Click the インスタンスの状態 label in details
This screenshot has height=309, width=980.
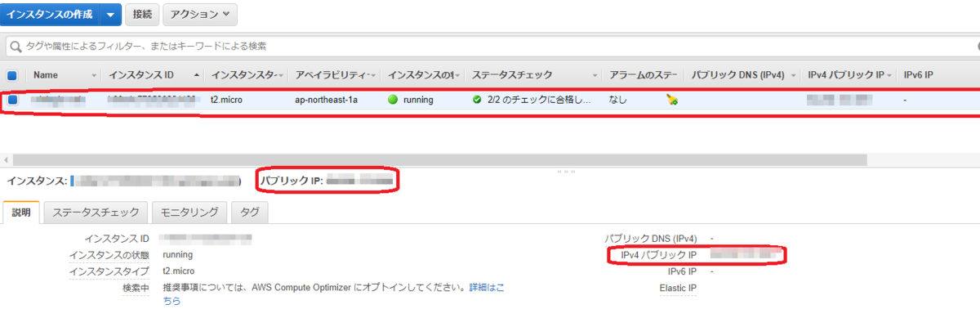click(x=109, y=254)
